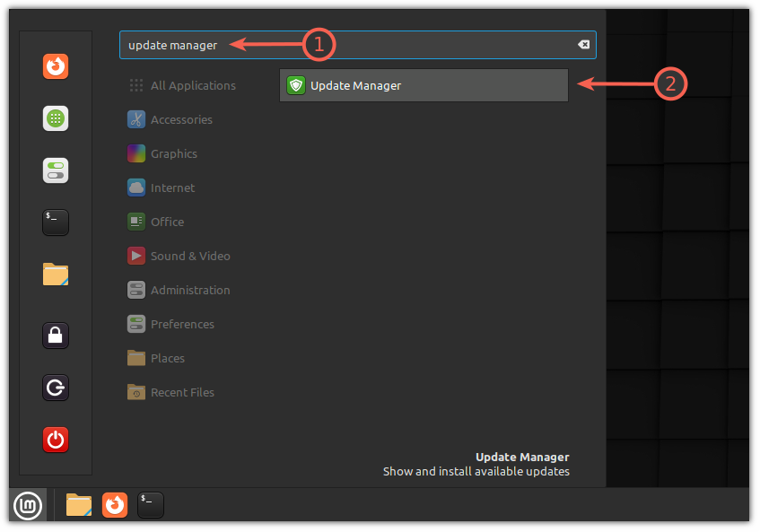Viewport: 760px width, 532px height.
Task: Click the Graphics rainbow icon
Action: pos(136,153)
